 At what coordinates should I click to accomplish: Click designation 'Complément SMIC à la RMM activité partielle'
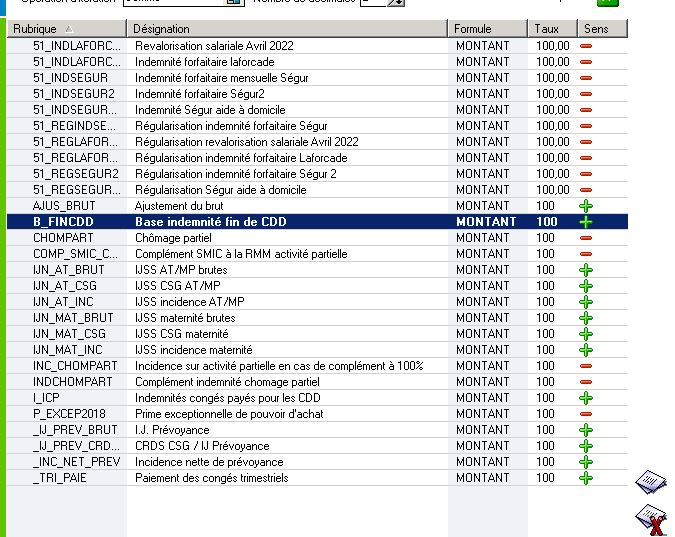(241, 254)
